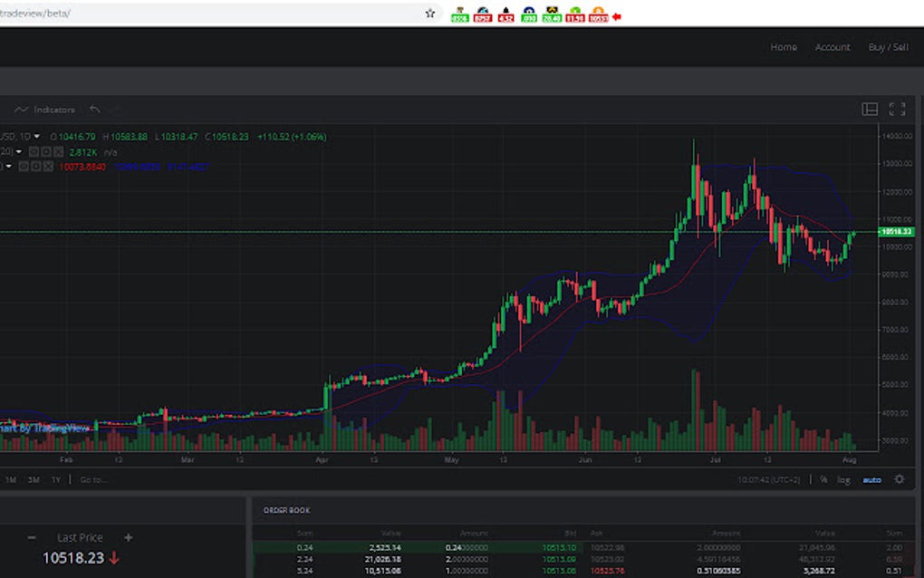Open chart settings via bottom-right gear icon
Screen dimensions: 924x578
point(899,480)
